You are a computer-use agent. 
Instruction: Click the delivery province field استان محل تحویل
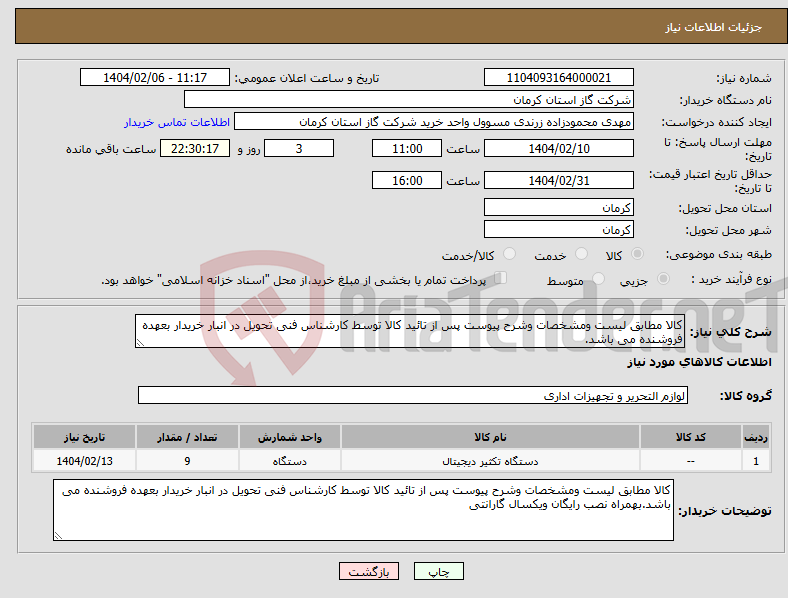[x=558, y=207]
